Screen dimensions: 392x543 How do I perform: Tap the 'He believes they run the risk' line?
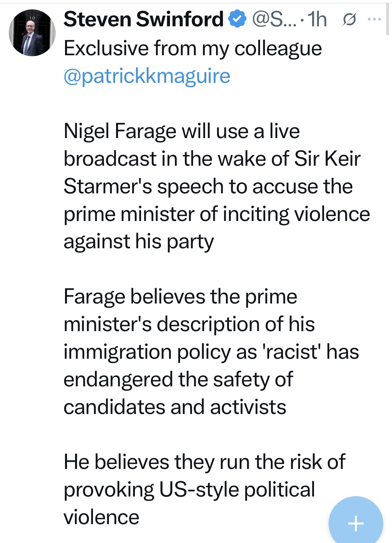204,462
